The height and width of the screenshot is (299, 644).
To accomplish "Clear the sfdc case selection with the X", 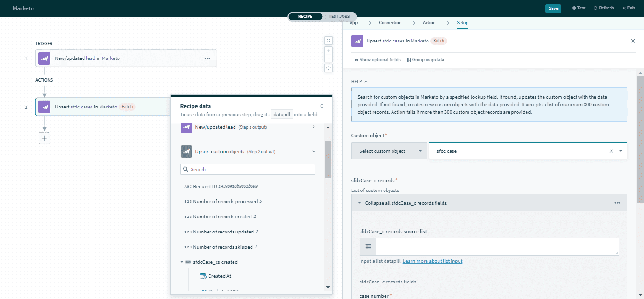I will coord(611,150).
